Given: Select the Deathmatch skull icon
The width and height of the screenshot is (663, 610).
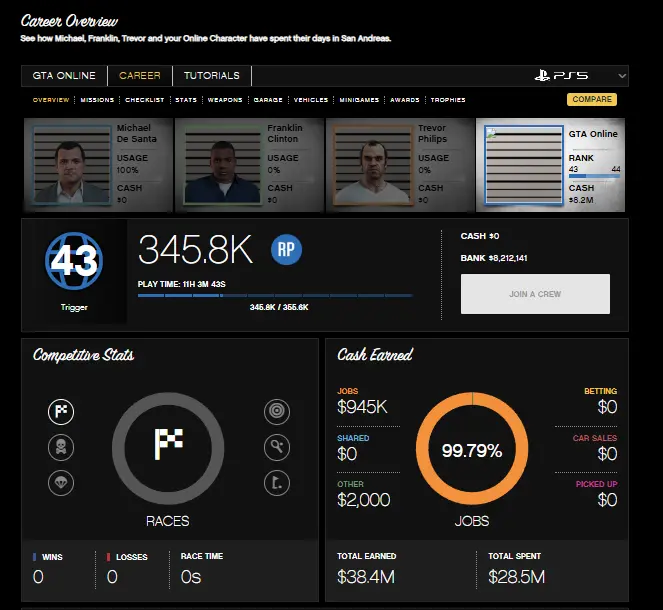Looking at the screenshot, I should coord(61,447).
